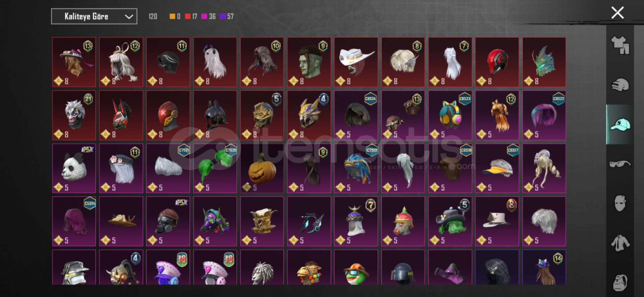Open the Kaliteye Göre sorting dropdown
This screenshot has width=644, height=297.
coord(94,16)
